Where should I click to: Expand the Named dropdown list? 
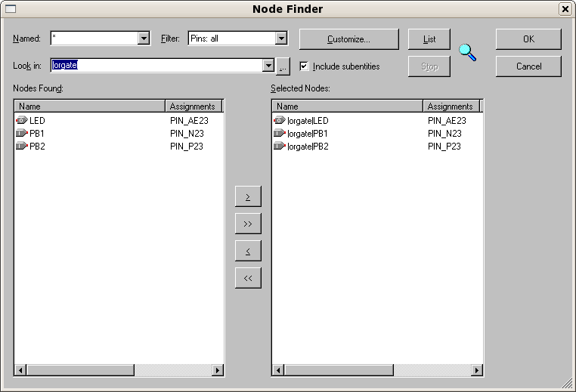tap(144, 39)
